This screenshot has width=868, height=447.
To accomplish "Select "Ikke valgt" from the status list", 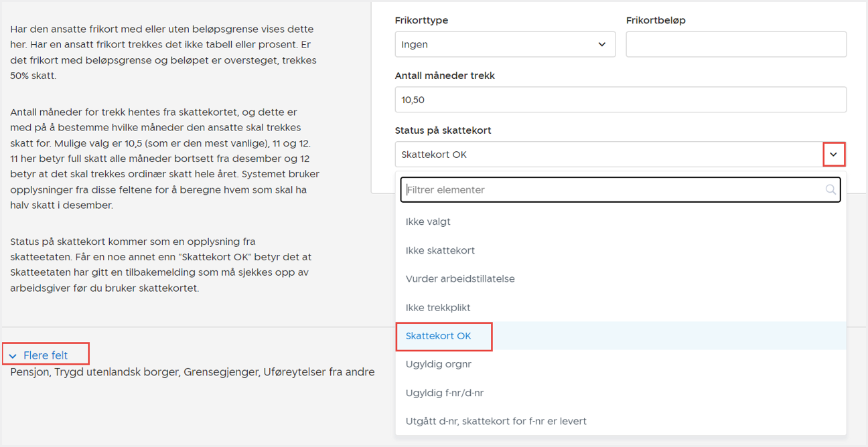I will coord(428,221).
